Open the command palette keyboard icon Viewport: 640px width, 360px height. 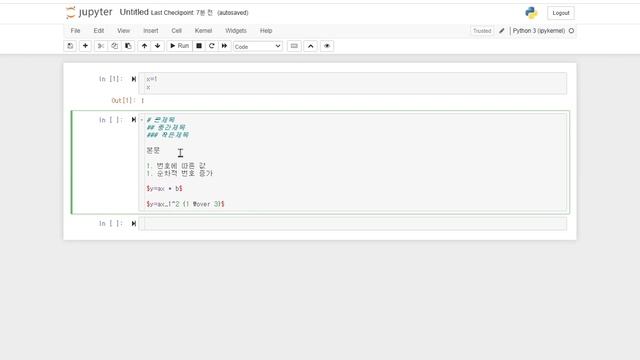tap(294, 46)
